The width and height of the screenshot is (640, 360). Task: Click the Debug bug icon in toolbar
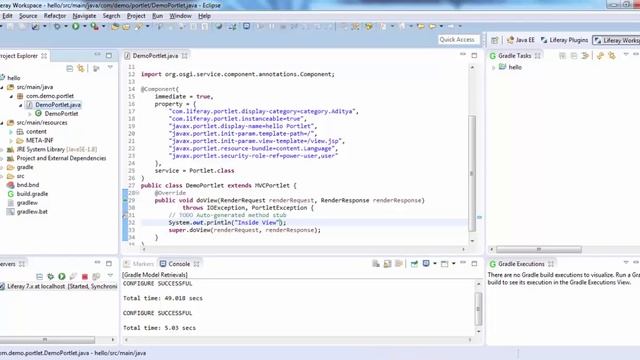coord(57,26)
